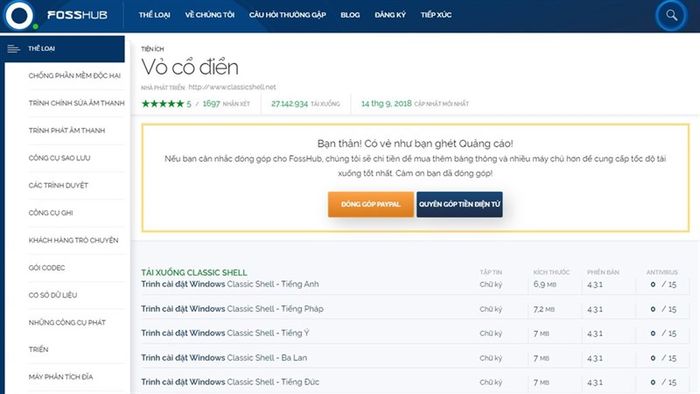This screenshot has width=700, height=394.
Task: Open Về chúng tôi menu item
Action: coord(210,15)
